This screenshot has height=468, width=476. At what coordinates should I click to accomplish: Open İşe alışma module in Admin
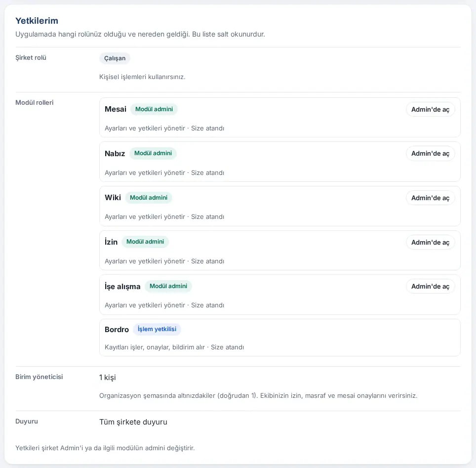point(430,286)
